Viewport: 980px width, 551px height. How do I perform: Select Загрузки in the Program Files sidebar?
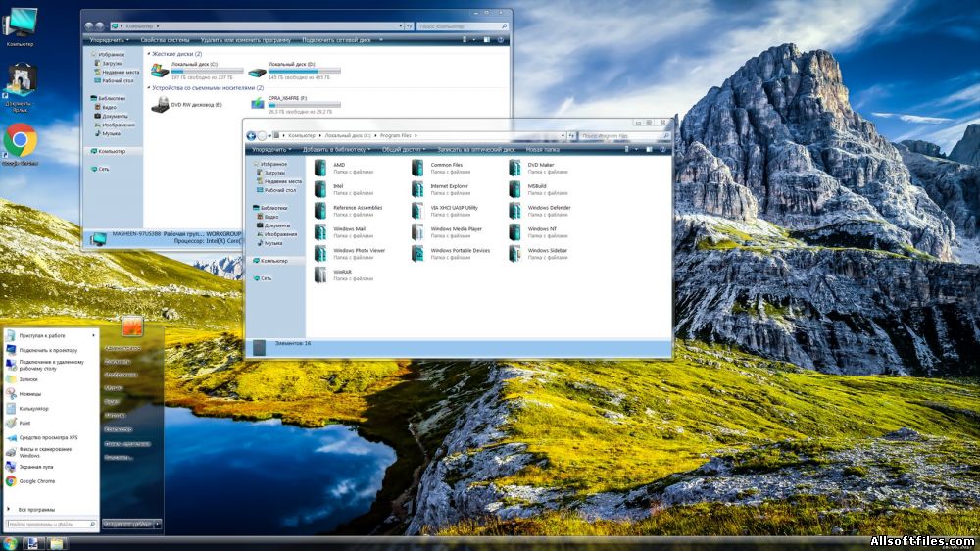click(x=274, y=173)
